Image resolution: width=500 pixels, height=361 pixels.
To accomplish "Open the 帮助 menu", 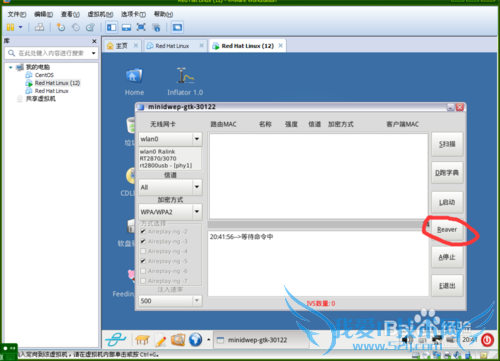I will point(163,14).
